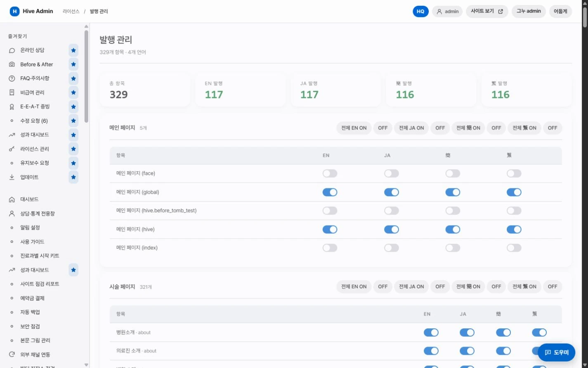Toggle the star for 라이선스 관리
The width and height of the screenshot is (588, 368).
73,149
